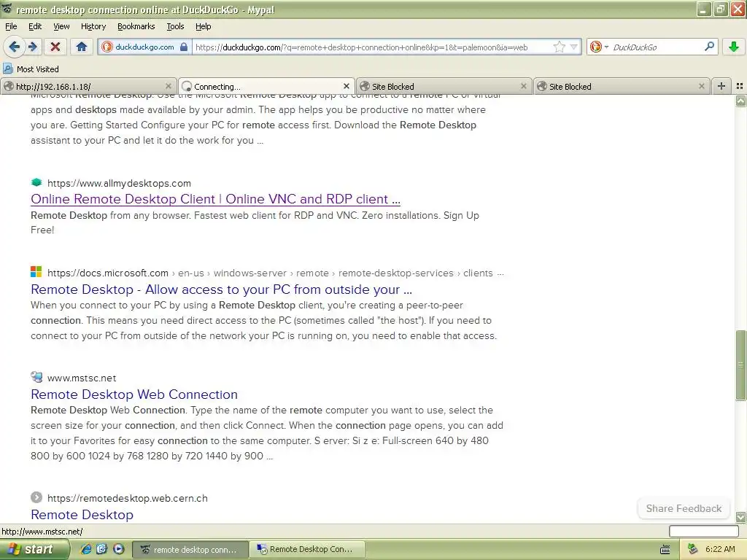The image size is (747, 560).
Task: Click the scrollbar down arrow
Action: (x=740, y=517)
